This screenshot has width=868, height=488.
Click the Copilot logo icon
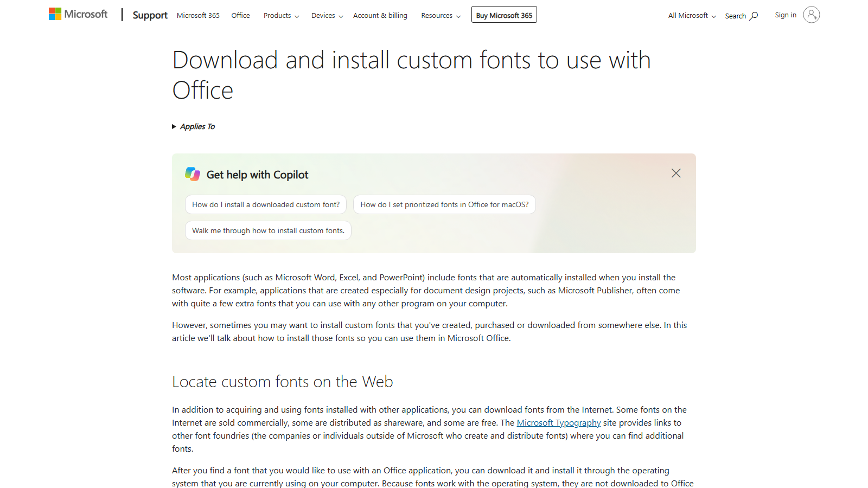tap(193, 174)
